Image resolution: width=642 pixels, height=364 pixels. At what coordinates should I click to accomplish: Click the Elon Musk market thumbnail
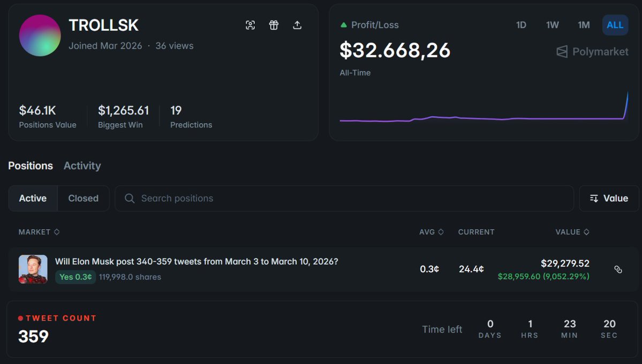tap(33, 269)
